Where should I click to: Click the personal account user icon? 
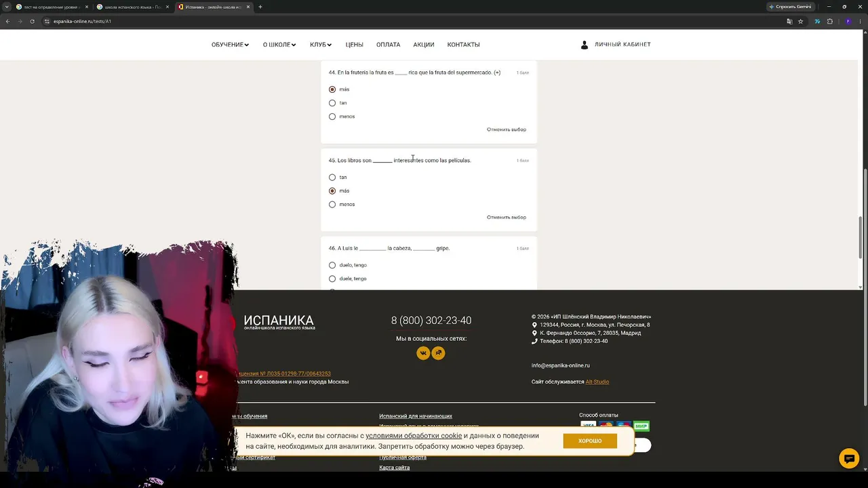coord(585,45)
